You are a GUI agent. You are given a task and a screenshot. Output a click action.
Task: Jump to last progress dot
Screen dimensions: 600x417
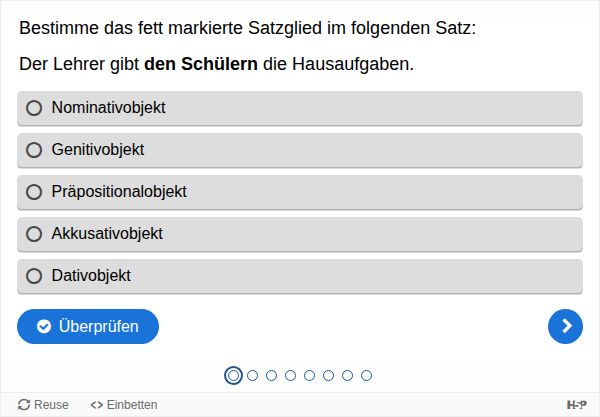click(x=366, y=375)
